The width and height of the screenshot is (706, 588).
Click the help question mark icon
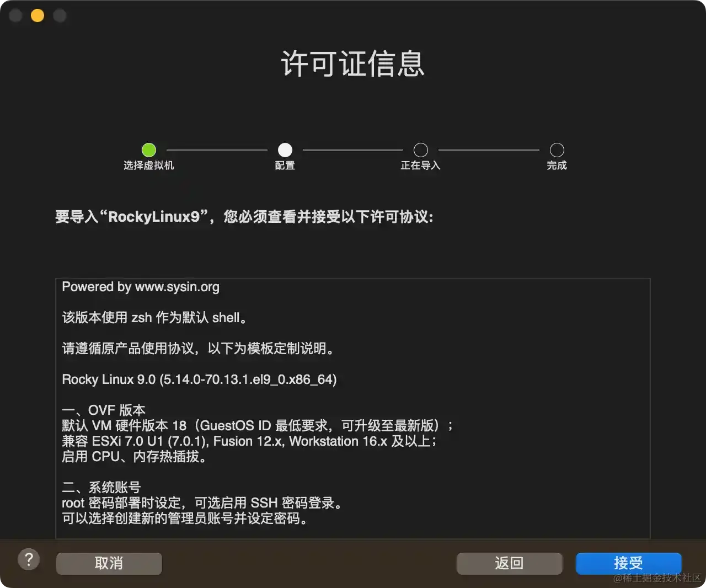pos(29,559)
